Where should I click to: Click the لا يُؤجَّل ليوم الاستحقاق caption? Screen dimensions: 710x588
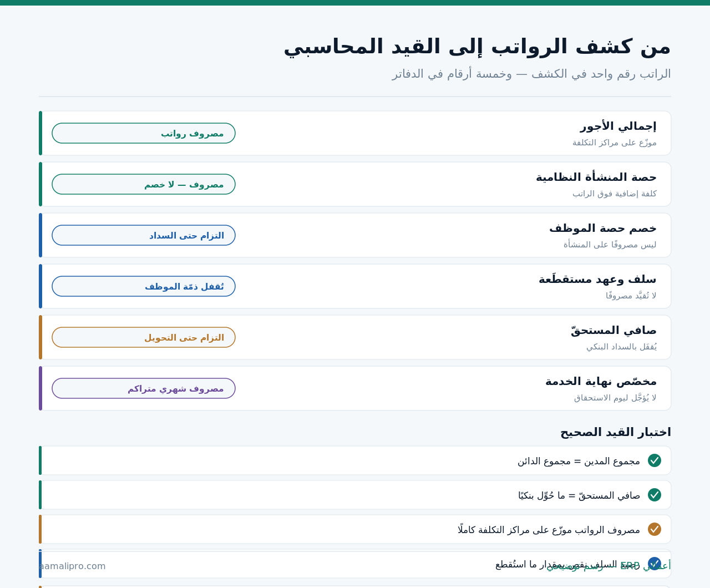pos(615,398)
